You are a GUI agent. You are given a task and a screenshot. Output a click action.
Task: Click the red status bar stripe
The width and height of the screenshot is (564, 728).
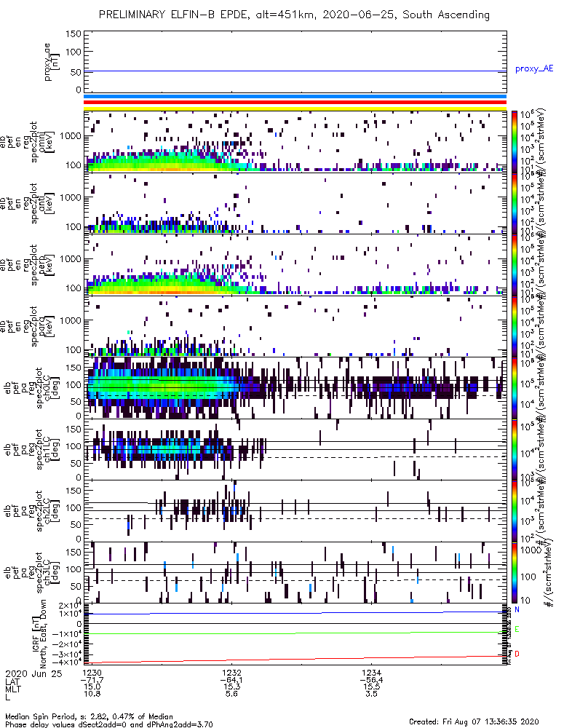point(295,103)
